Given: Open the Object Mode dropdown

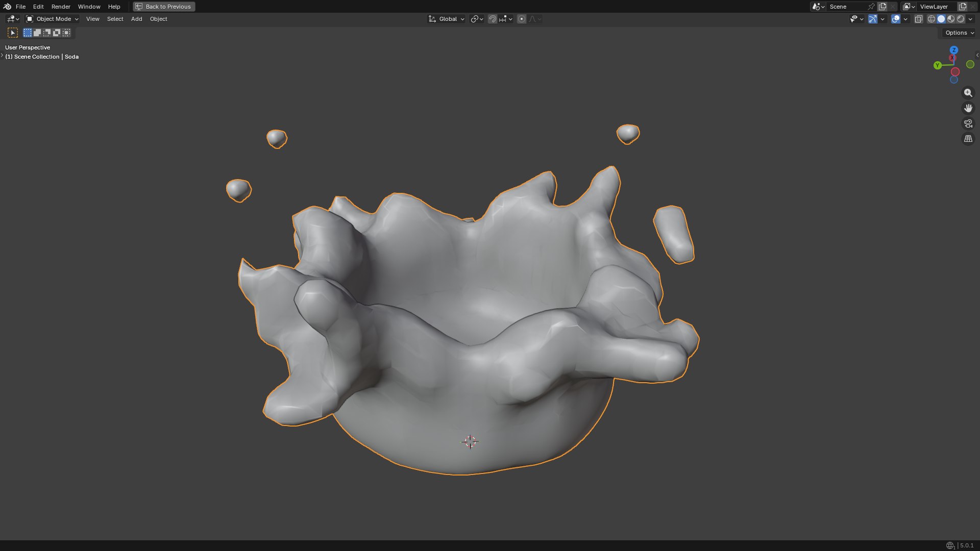Looking at the screenshot, I should tap(52, 19).
